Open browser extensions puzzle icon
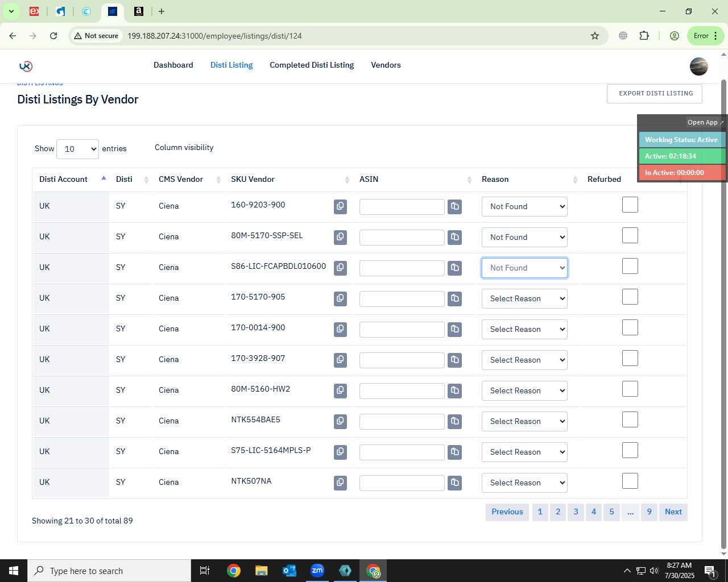The image size is (728, 582). pyautogui.click(x=644, y=36)
